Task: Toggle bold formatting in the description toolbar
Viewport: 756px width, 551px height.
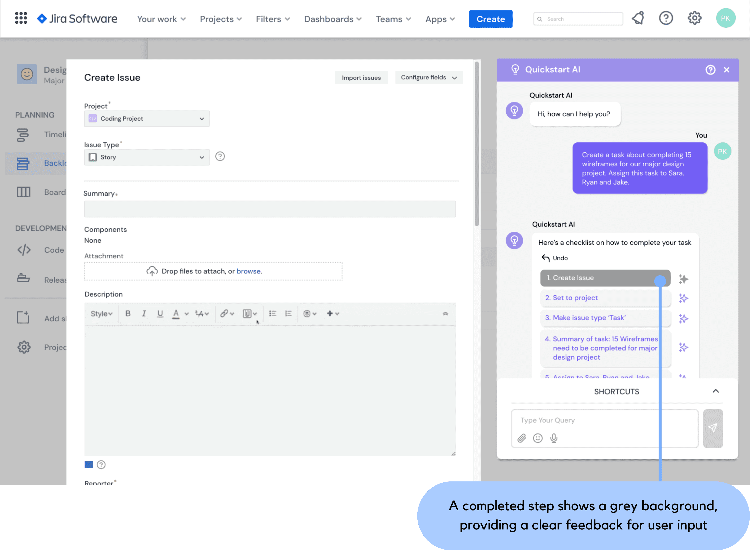Action: tap(128, 314)
